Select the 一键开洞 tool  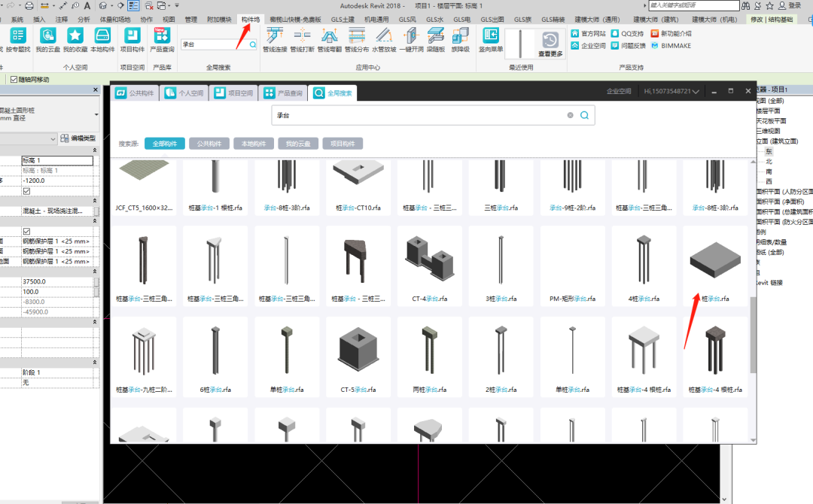(x=411, y=40)
